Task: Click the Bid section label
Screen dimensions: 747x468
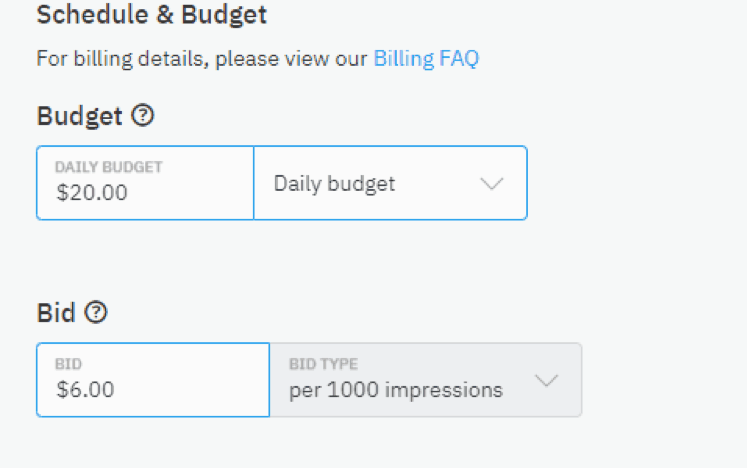Action: 56,313
